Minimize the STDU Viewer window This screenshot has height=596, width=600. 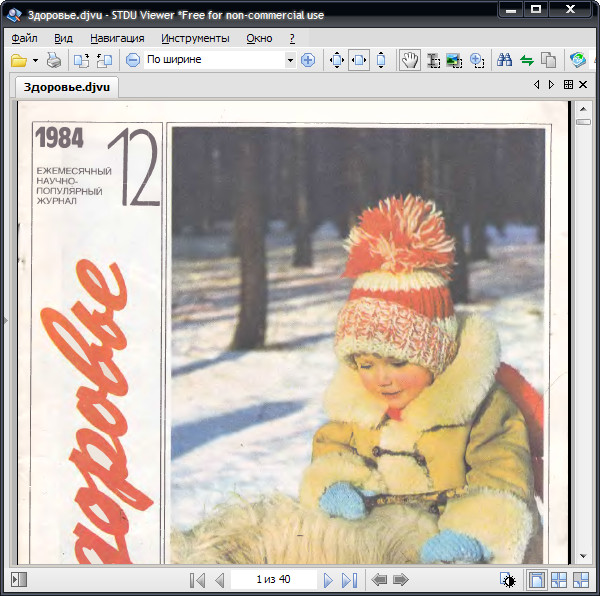(x=511, y=9)
